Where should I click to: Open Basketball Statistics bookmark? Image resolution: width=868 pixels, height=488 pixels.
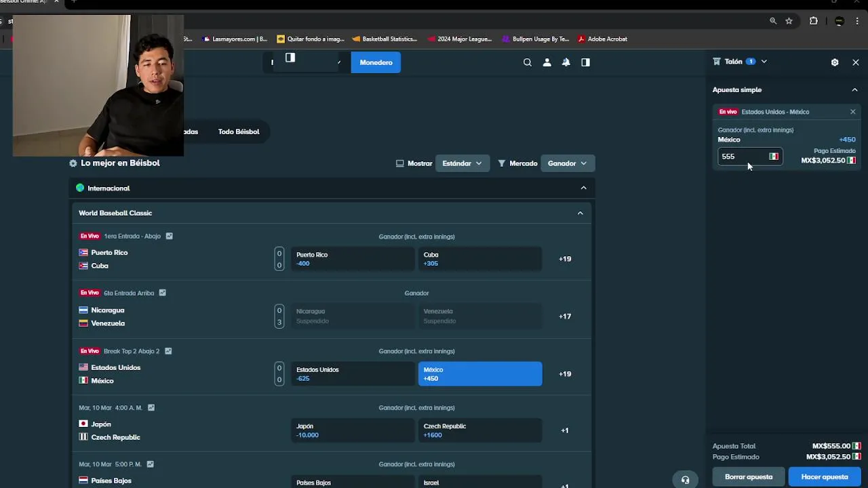click(x=384, y=39)
